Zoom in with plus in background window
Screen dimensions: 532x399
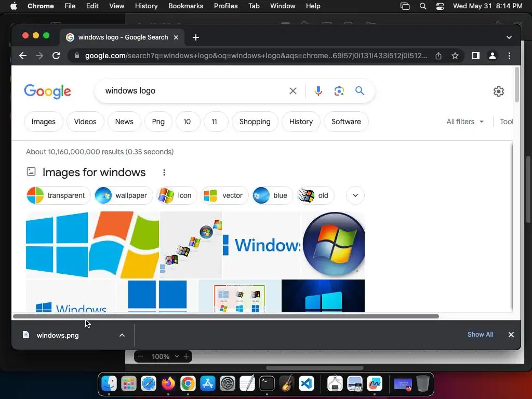186,356
